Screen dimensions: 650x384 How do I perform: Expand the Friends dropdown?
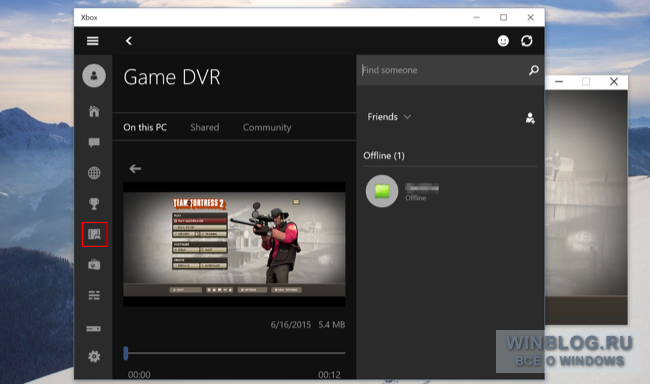click(x=389, y=117)
